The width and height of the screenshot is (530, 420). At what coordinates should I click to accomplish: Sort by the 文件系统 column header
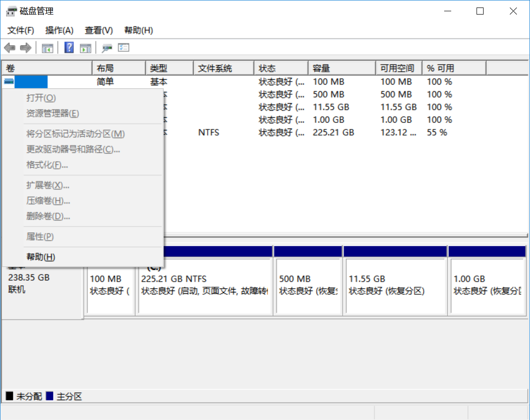coord(224,69)
